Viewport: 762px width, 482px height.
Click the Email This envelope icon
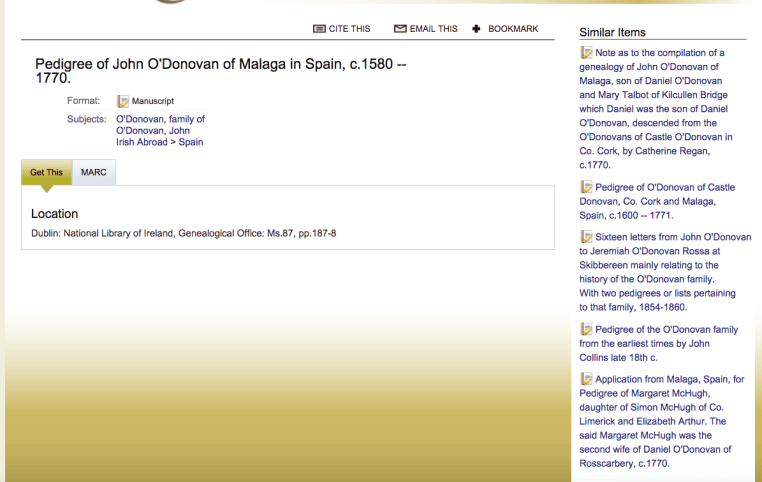400,29
